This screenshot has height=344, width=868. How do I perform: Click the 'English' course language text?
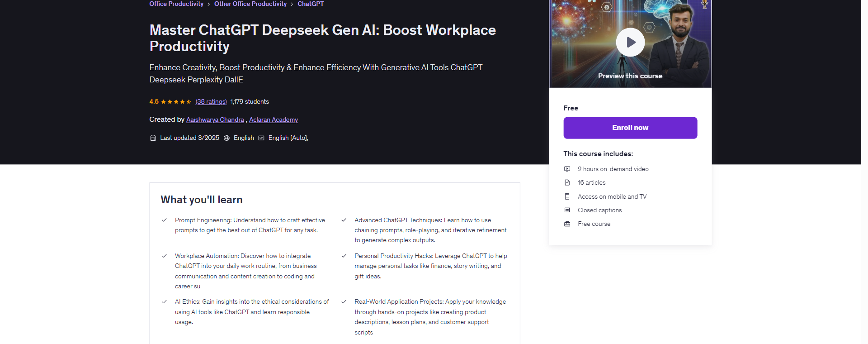click(x=244, y=138)
